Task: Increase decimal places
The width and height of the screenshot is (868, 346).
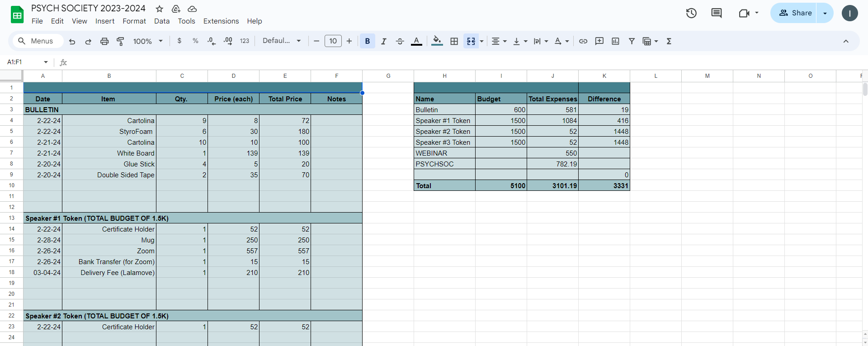Action: pyautogui.click(x=228, y=41)
